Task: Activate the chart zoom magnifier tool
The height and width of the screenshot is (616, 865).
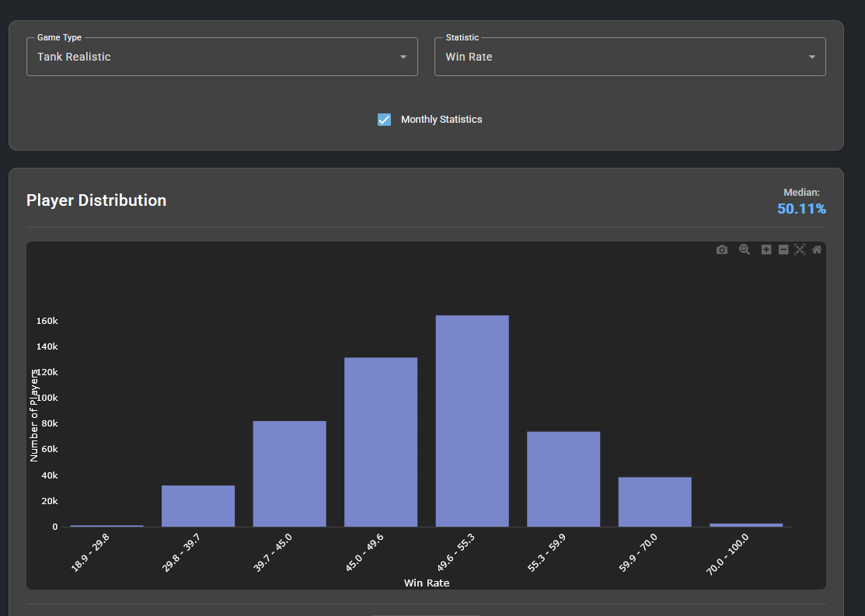Action: click(x=745, y=249)
